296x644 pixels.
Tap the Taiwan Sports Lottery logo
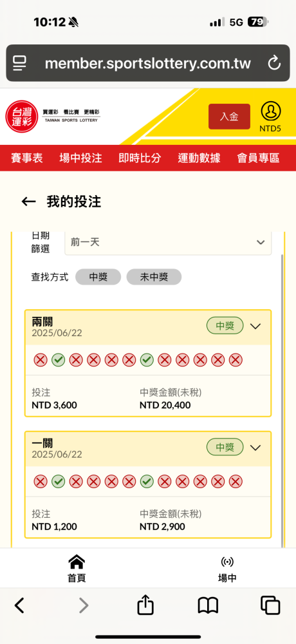point(53,116)
